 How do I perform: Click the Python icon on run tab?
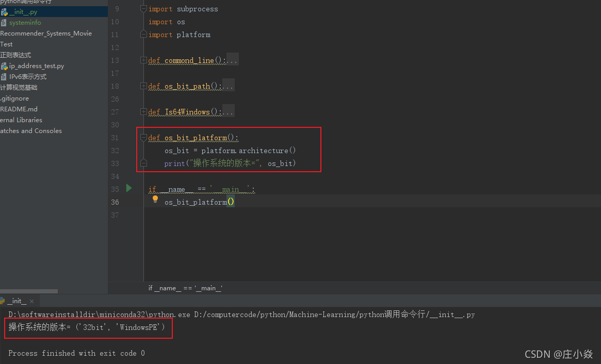2,301
